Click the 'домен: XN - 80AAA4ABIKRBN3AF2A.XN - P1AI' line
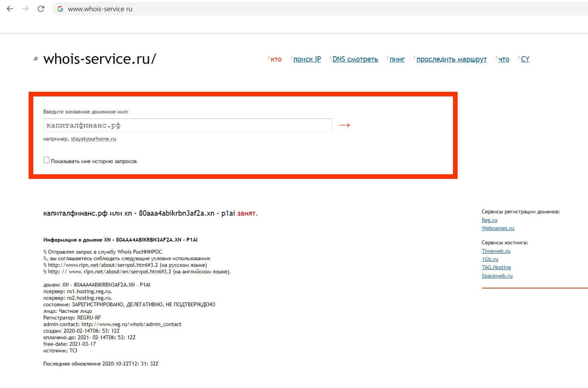588x388 pixels. (97, 285)
